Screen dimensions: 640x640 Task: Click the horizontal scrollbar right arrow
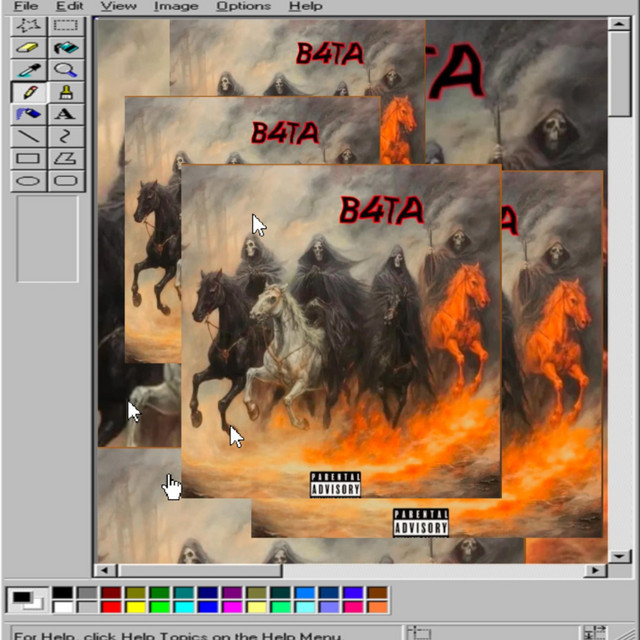(x=596, y=570)
